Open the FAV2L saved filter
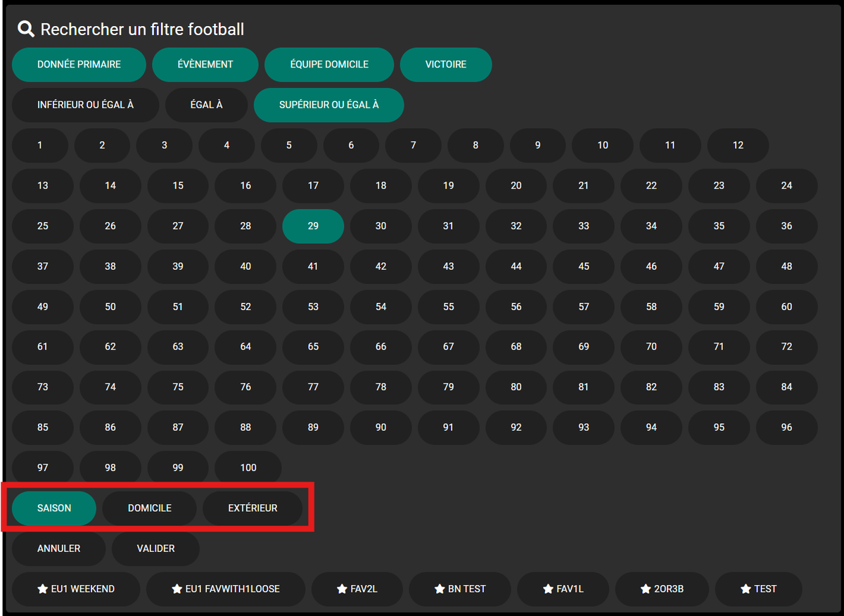This screenshot has height=616, width=844. point(357,589)
